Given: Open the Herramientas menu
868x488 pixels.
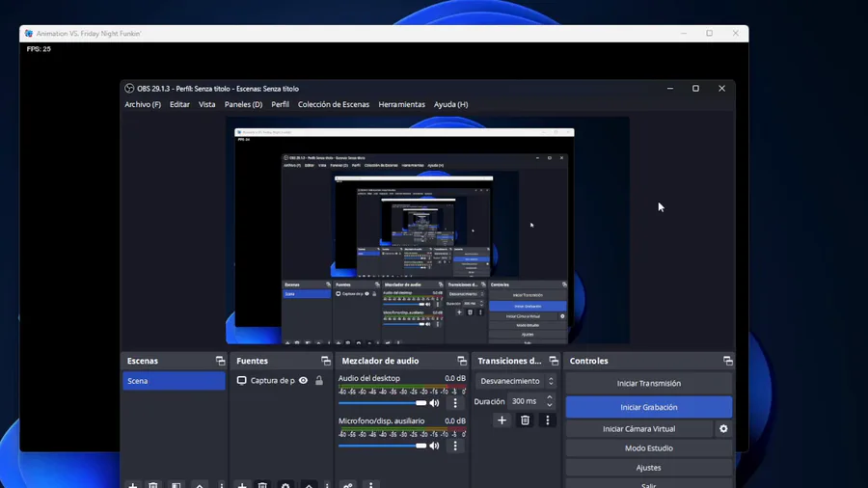Looking at the screenshot, I should pyautogui.click(x=402, y=104).
